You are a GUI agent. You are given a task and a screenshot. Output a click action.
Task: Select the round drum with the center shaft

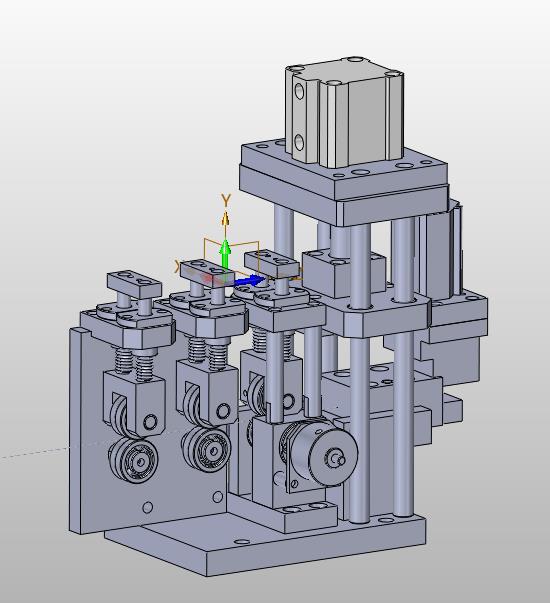[324, 455]
